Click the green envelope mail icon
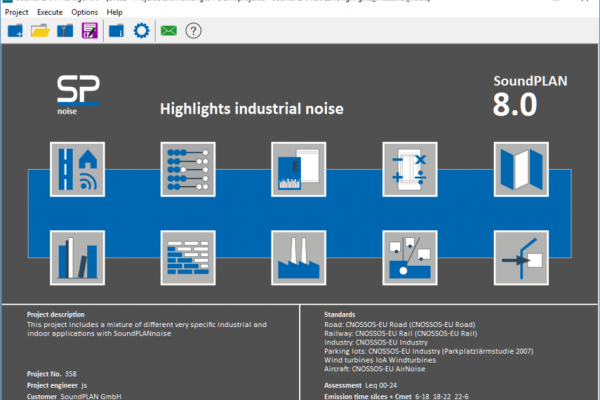 (168, 31)
